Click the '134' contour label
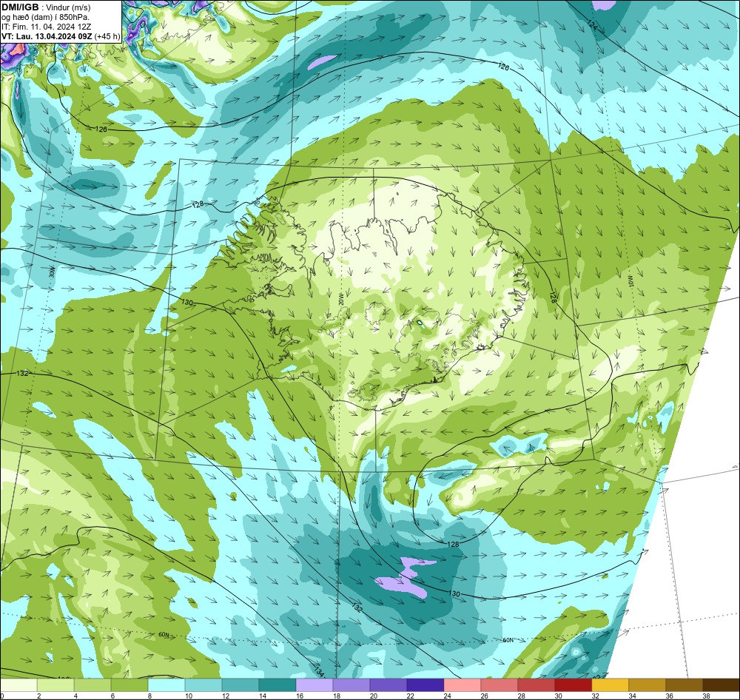The image size is (740, 700). click(x=320, y=669)
